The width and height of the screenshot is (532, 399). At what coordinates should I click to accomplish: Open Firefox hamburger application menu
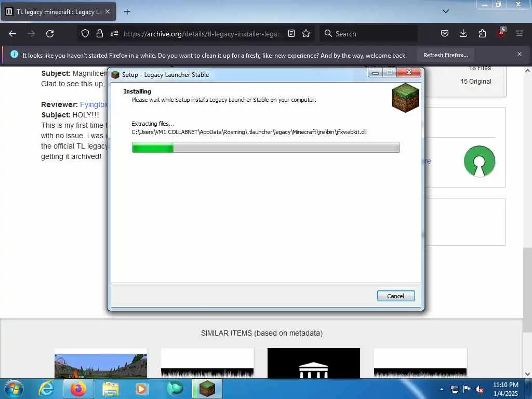[x=520, y=33]
